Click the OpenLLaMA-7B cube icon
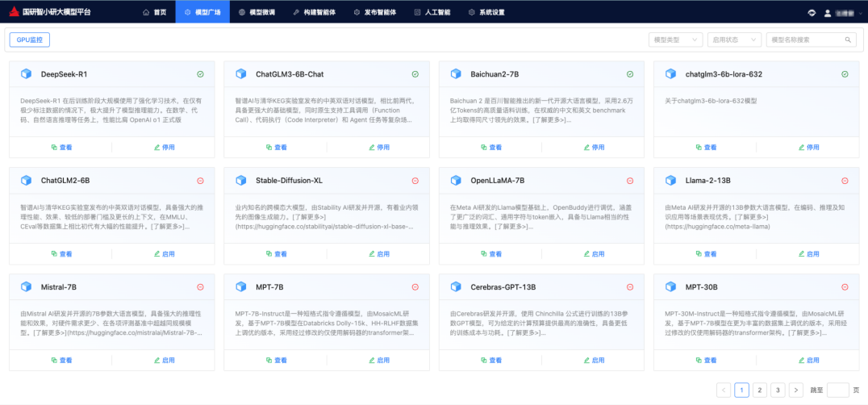The width and height of the screenshot is (868, 405). pyautogui.click(x=456, y=181)
